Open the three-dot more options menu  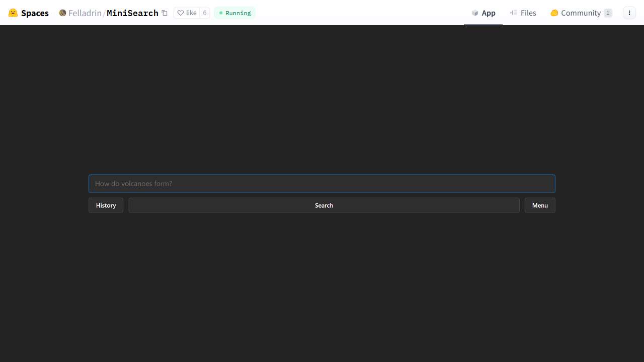pyautogui.click(x=629, y=13)
